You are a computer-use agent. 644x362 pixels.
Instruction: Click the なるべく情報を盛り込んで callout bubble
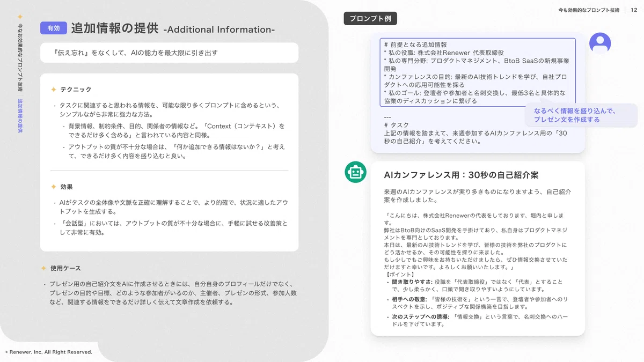coord(581,115)
